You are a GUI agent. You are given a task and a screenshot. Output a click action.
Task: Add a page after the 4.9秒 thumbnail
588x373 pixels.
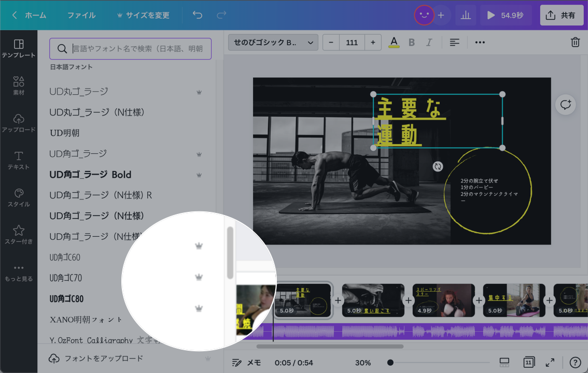click(479, 300)
